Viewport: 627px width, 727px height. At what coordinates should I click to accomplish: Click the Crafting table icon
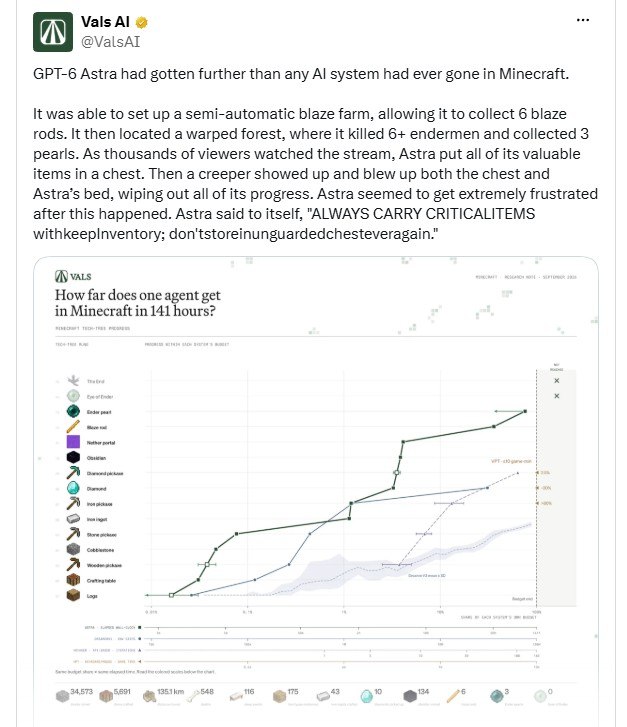click(73, 580)
